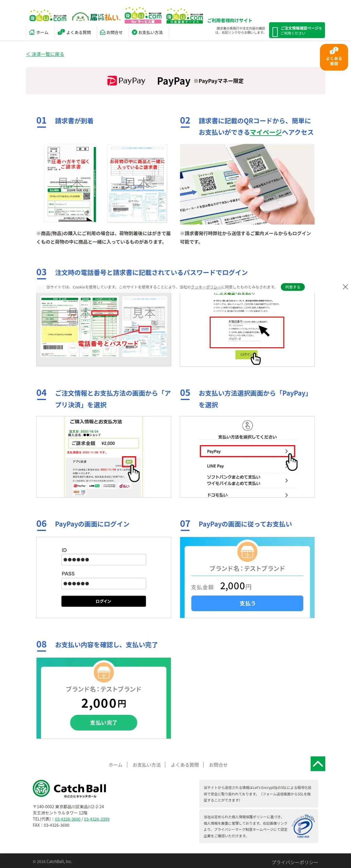351x868 pixels.
Task: Open footer ホーム link
Action: click(116, 765)
